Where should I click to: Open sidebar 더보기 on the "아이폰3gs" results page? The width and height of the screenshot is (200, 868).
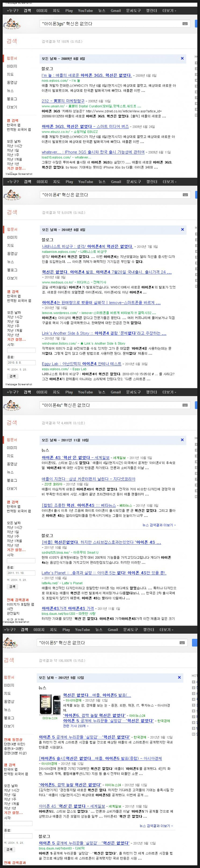click(x=12, y=107)
